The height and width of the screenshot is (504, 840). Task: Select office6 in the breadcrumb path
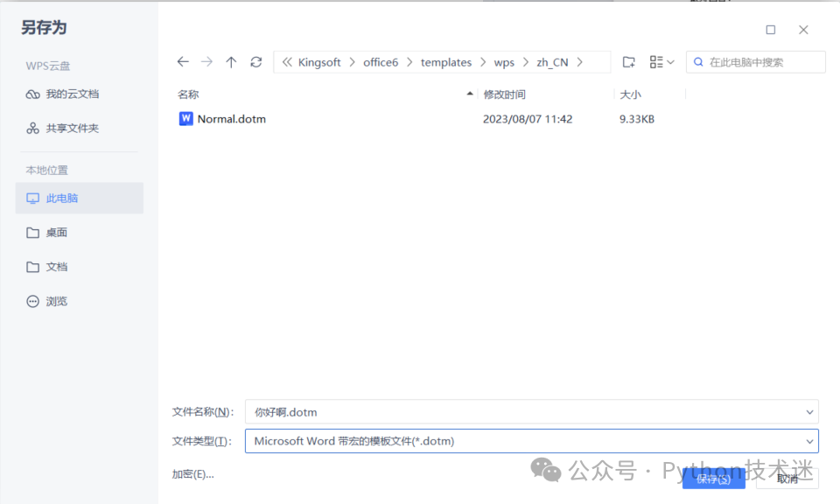pyautogui.click(x=381, y=62)
